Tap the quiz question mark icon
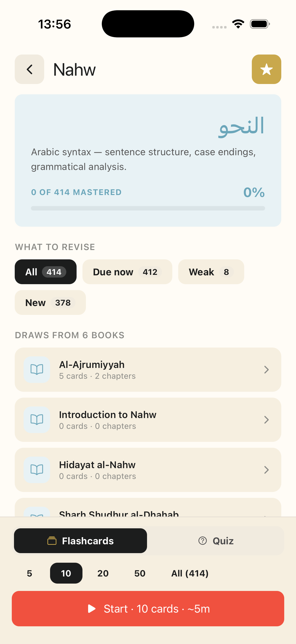 [202, 541]
